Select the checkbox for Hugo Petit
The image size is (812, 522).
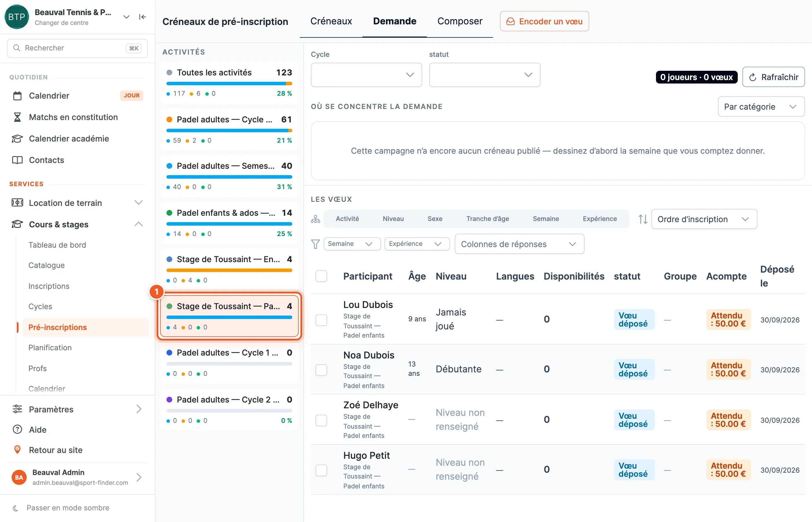coord(321,470)
